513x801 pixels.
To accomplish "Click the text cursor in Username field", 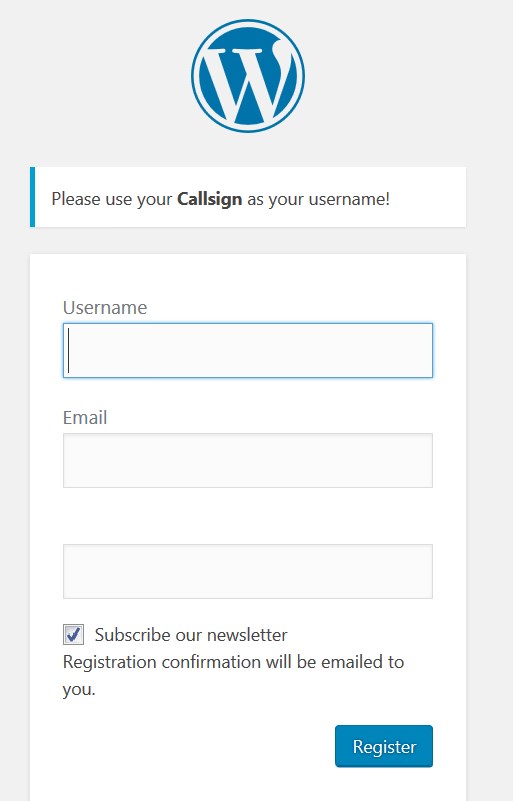I will point(68,350).
